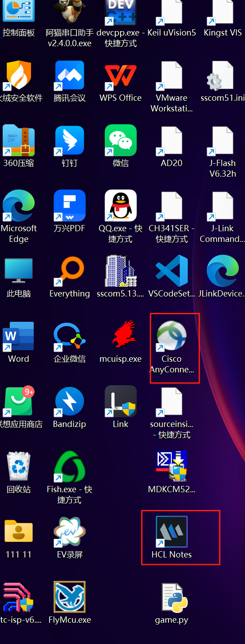Select J-Link Commander shortcut
This screenshot has height=644, width=245.
pos(223,207)
